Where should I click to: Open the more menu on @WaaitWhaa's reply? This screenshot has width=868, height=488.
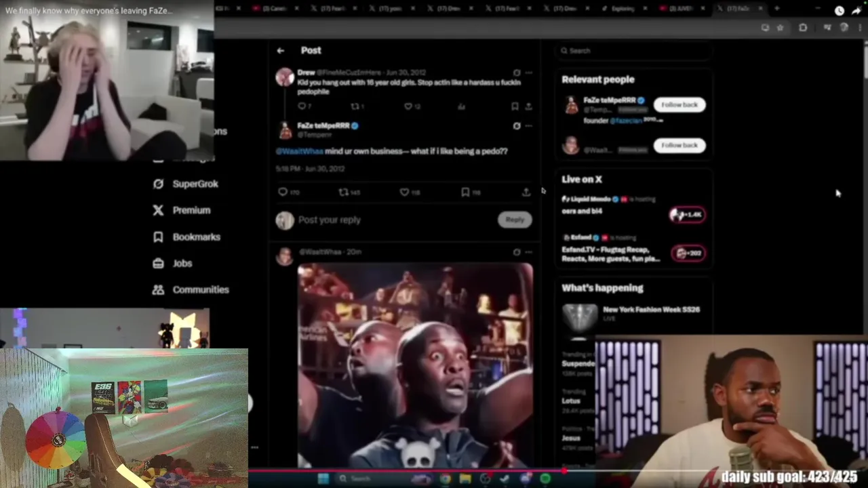(x=529, y=252)
